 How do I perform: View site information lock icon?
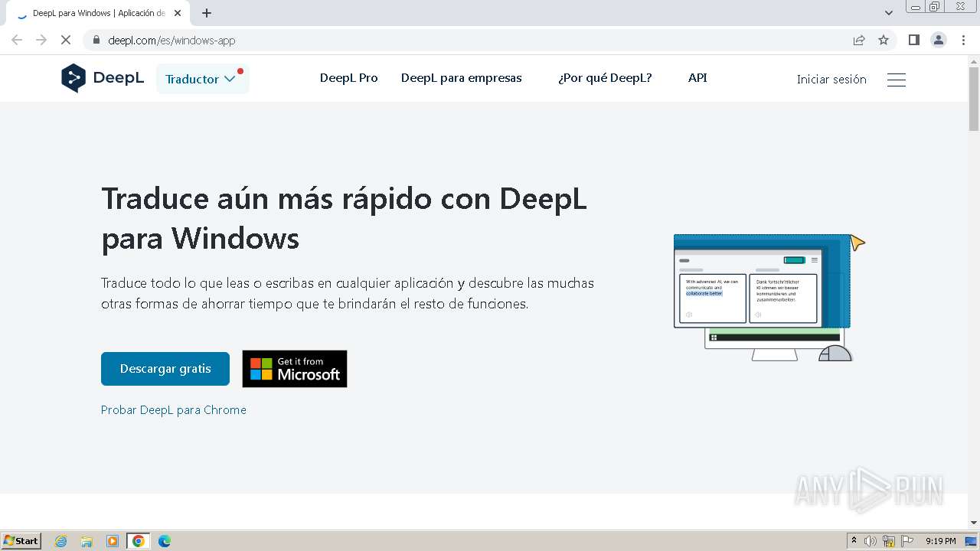(96, 41)
